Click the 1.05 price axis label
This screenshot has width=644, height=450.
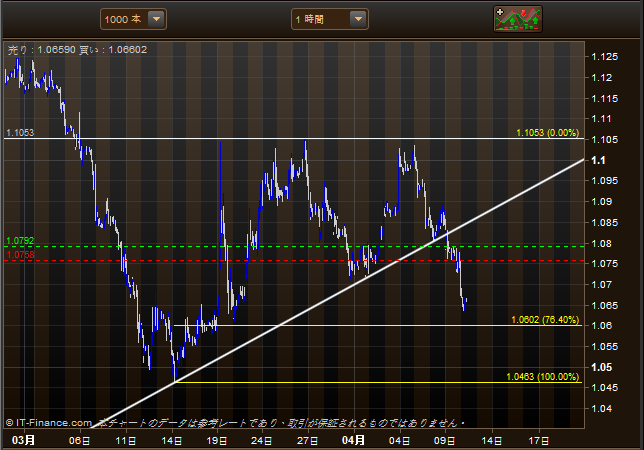point(601,367)
